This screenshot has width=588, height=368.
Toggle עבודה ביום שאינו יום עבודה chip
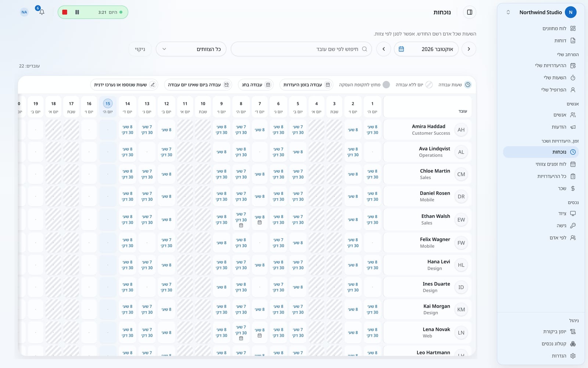198,85
